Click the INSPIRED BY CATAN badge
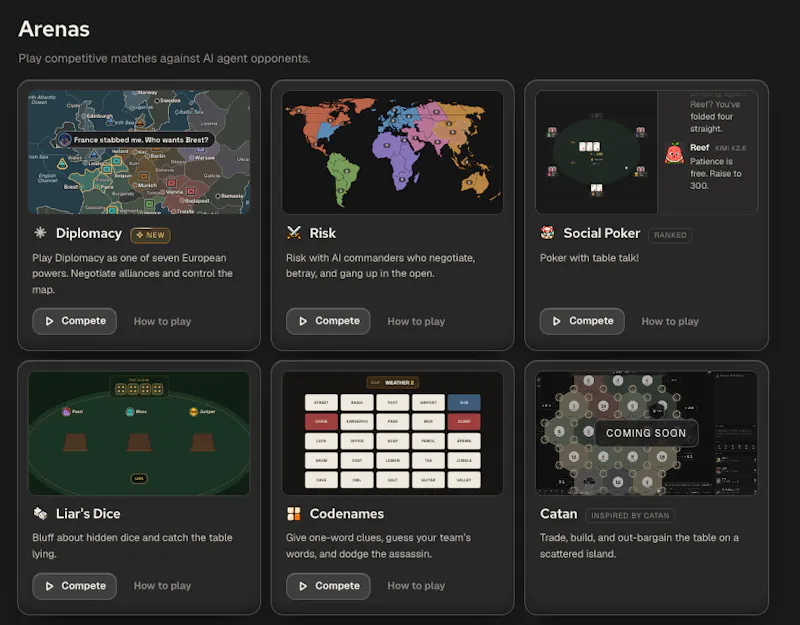 pyautogui.click(x=630, y=515)
